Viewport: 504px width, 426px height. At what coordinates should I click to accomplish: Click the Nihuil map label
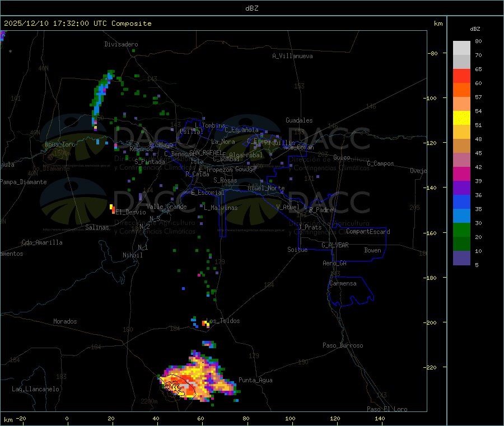(x=132, y=255)
